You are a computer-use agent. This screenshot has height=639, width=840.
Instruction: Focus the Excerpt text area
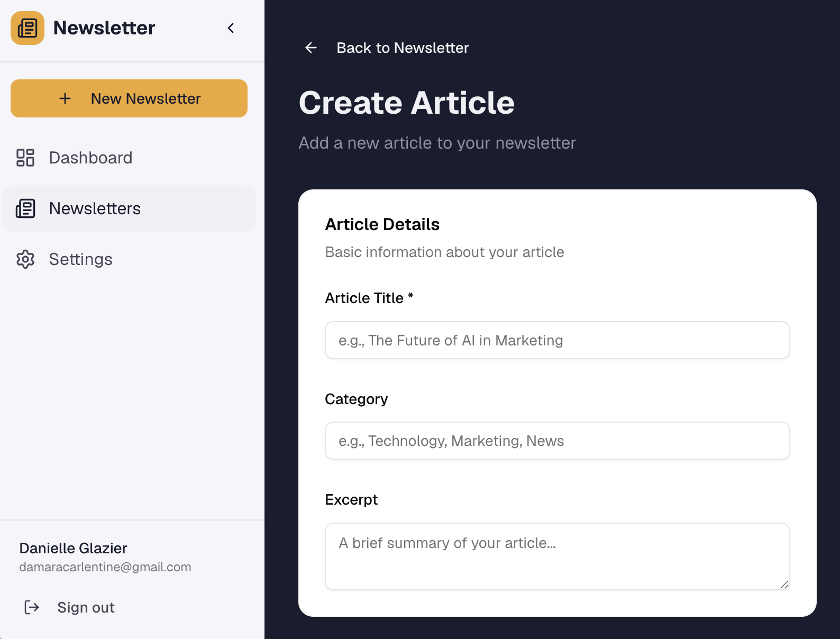[x=558, y=556]
